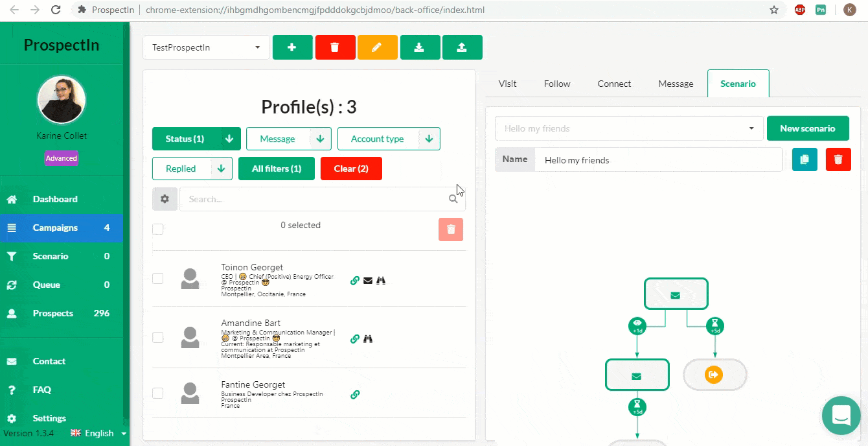This screenshot has width=868, height=446.
Task: Expand the Account type filter dropdown
Action: 429,139
